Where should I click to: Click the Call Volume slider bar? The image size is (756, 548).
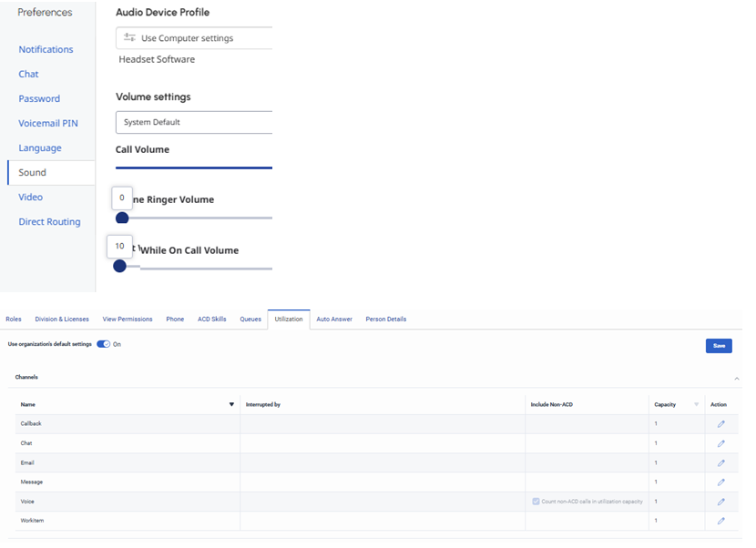[x=194, y=167]
